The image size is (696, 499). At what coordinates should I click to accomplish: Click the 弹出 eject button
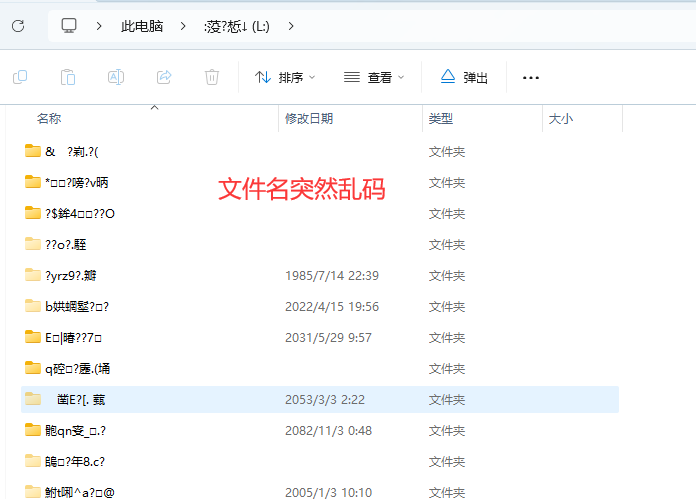pyautogui.click(x=464, y=78)
